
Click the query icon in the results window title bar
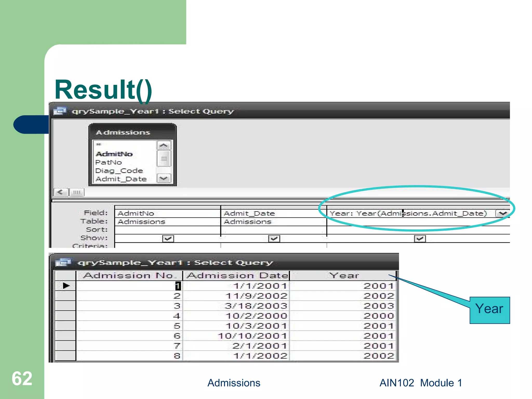click(x=63, y=262)
